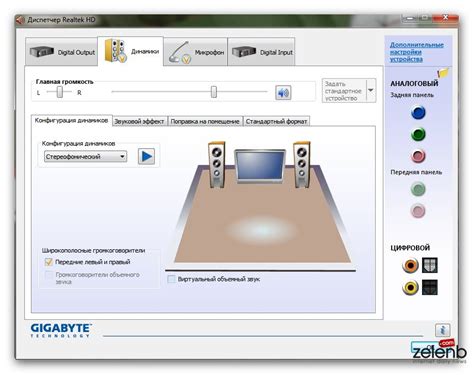Play the speaker configuration test sound

pyautogui.click(x=146, y=156)
